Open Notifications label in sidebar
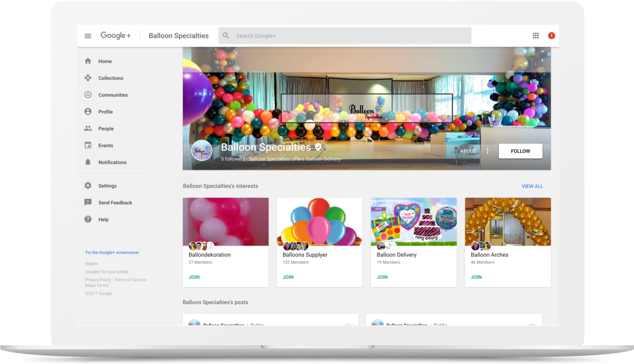The image size is (634, 364). (113, 162)
